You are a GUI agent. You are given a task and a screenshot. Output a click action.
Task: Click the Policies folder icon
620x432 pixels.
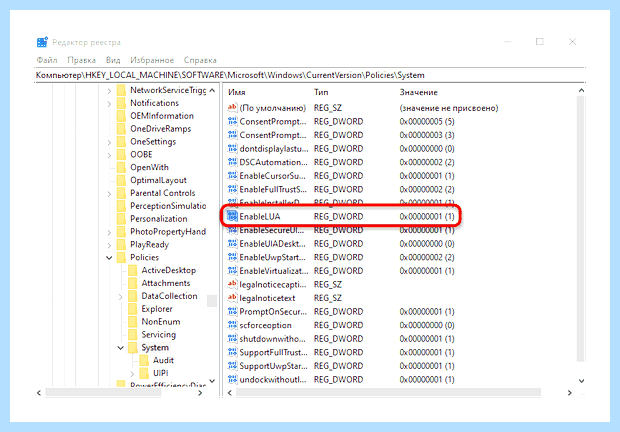121,258
